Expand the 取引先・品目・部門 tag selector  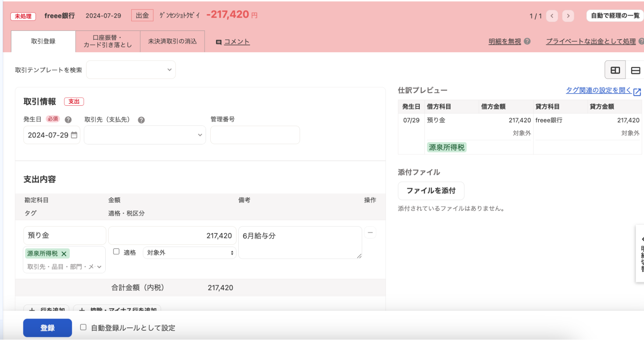click(x=64, y=267)
